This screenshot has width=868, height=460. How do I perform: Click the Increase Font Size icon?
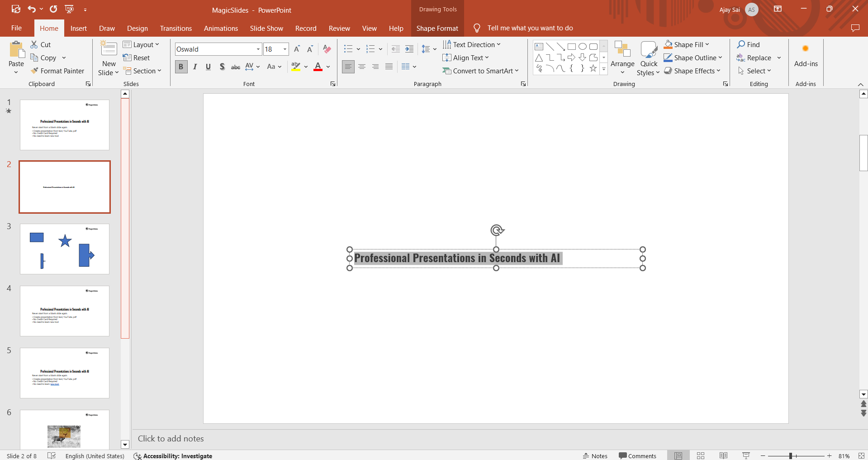click(x=297, y=49)
